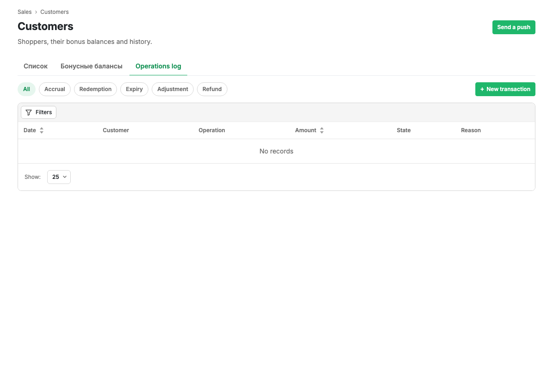Image resolution: width=553 pixels, height=392 pixels.
Task: Click the plus icon on New transaction
Action: coord(482,89)
